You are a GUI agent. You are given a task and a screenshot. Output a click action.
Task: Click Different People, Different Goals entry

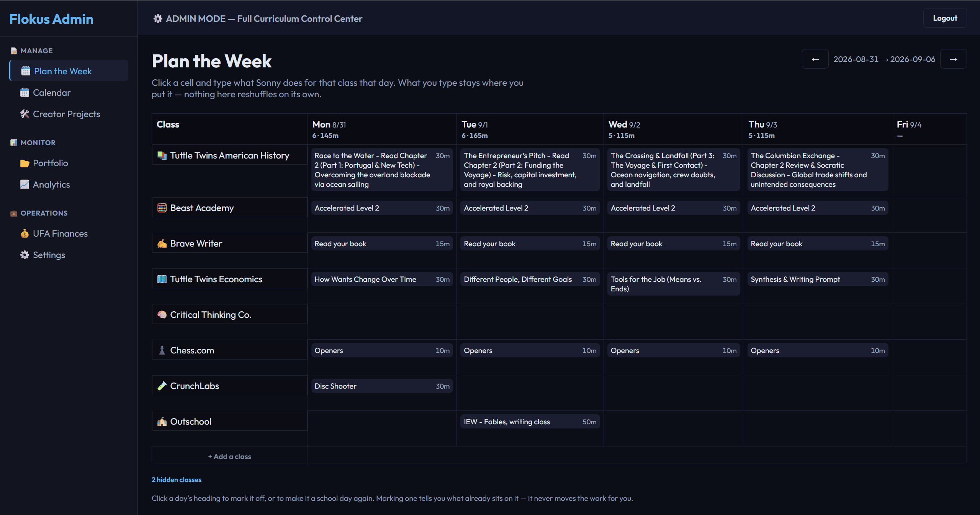click(x=530, y=279)
